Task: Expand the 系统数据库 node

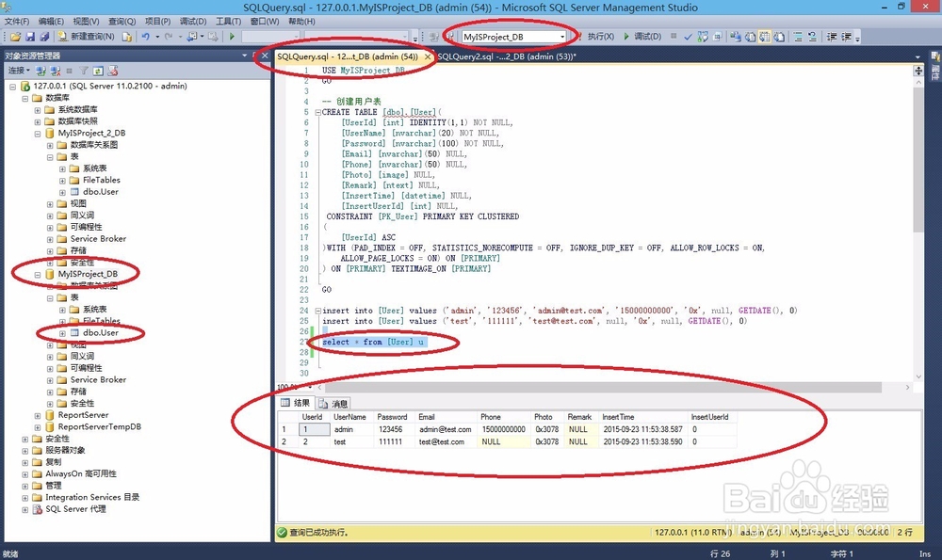Action: tap(38, 110)
